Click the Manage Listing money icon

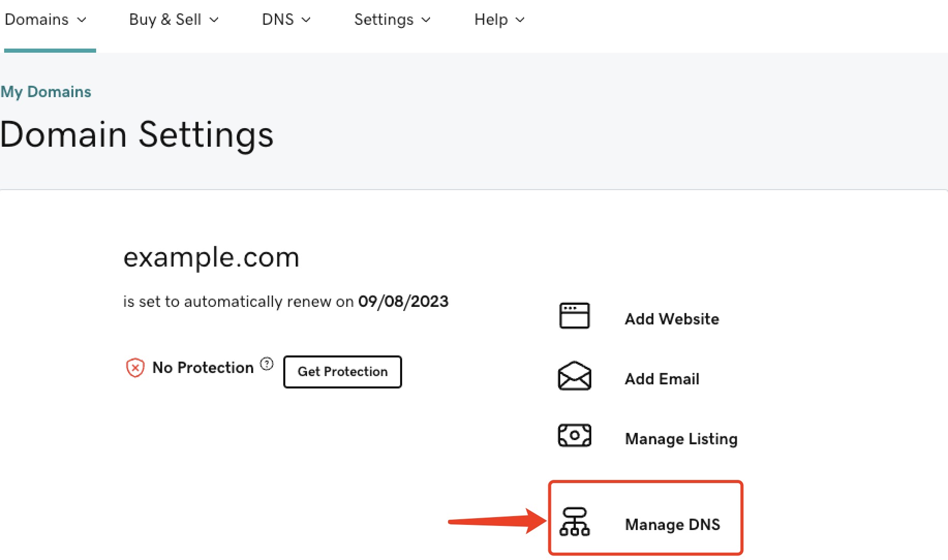point(574,435)
